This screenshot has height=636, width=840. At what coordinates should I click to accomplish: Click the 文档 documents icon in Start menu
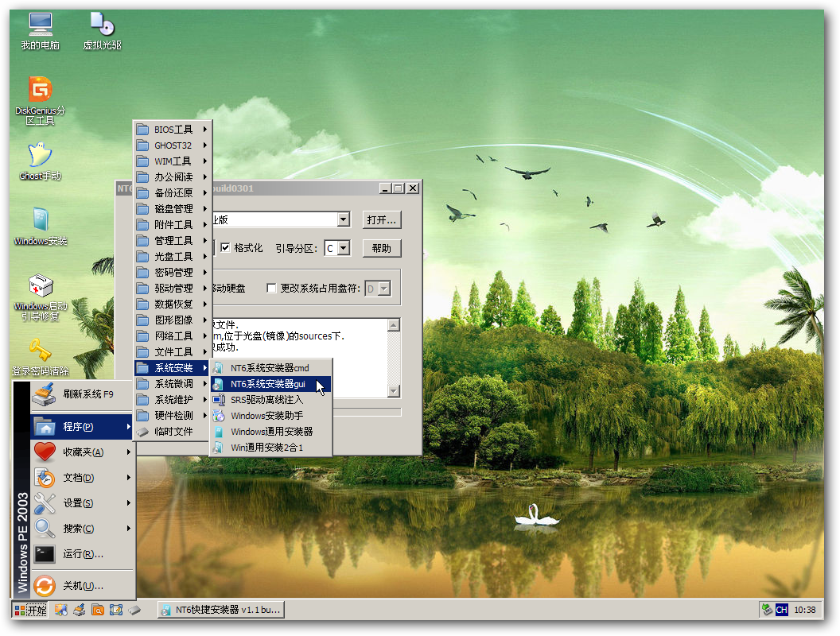pos(45,478)
